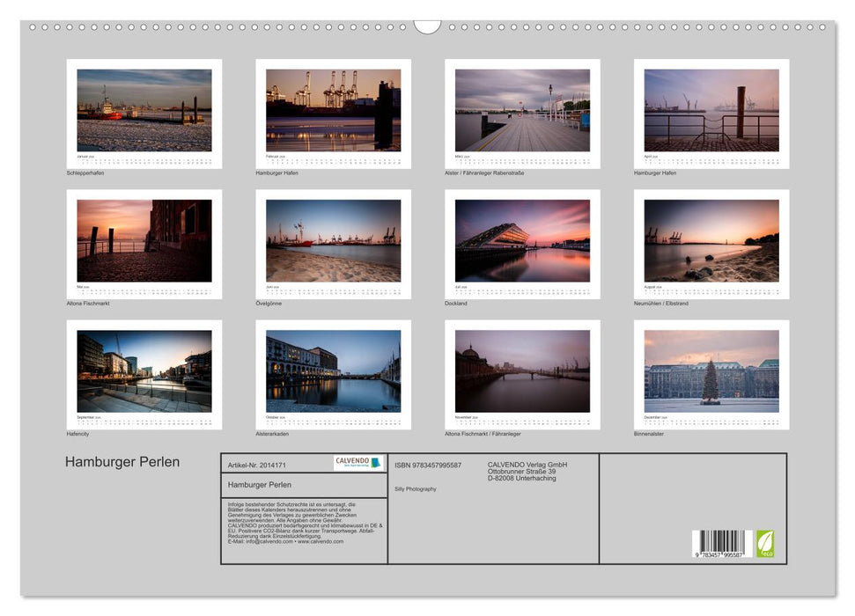Click the ISBN 9783457995587 text
Screen dimensions: 855x616
[x=428, y=465]
